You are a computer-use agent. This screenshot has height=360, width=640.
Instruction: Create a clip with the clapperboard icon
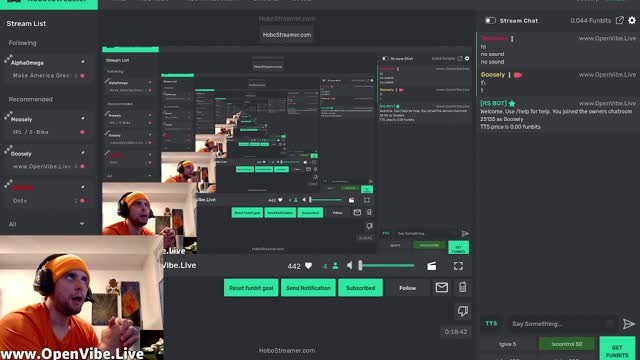coord(431,266)
